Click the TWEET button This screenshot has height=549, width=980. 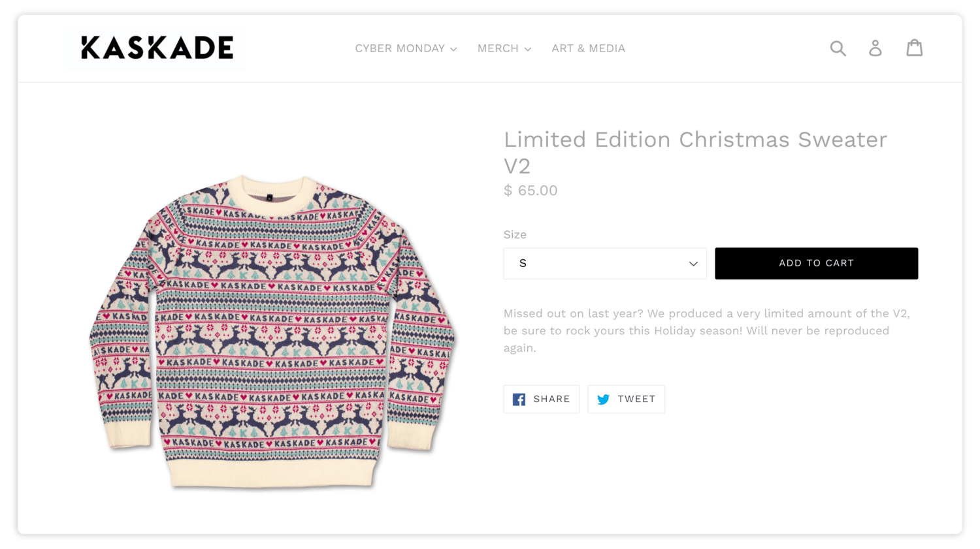626,399
